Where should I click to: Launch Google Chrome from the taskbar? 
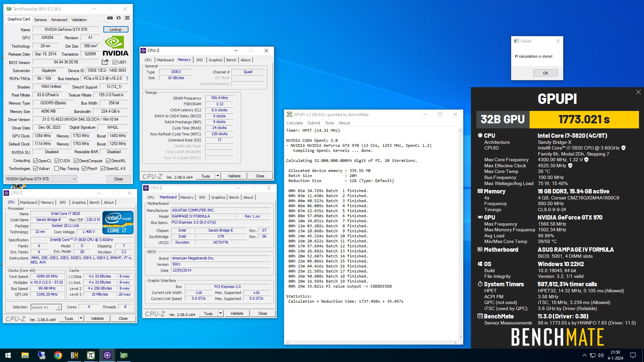tap(58, 355)
